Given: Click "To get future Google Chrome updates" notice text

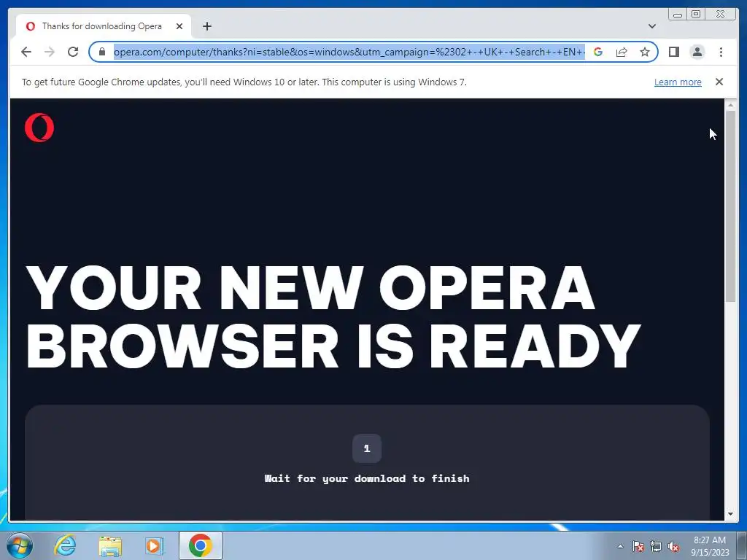Looking at the screenshot, I should [x=244, y=82].
